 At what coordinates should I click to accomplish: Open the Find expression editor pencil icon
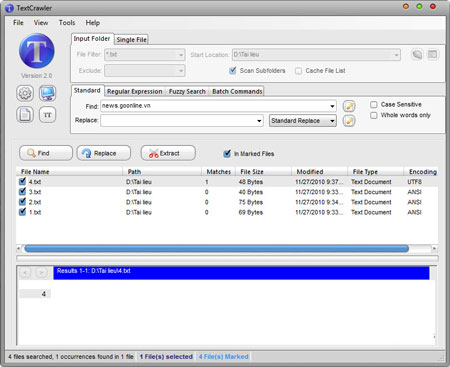(x=349, y=106)
